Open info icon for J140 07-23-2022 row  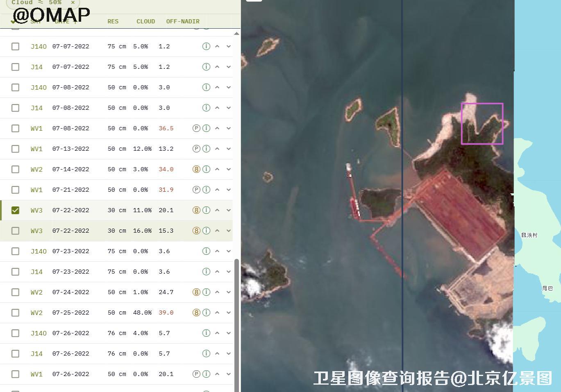(x=206, y=251)
